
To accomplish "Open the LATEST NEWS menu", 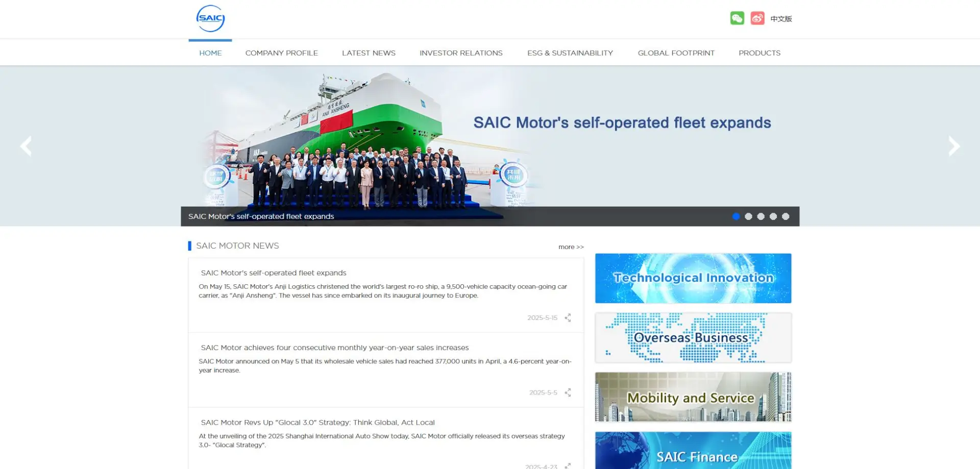I will point(369,53).
